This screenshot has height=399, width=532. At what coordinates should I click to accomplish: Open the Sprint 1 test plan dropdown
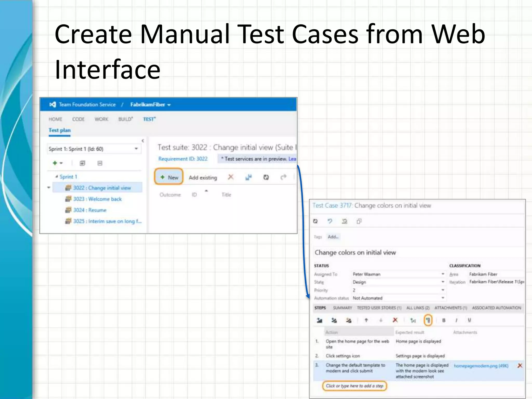coord(94,149)
